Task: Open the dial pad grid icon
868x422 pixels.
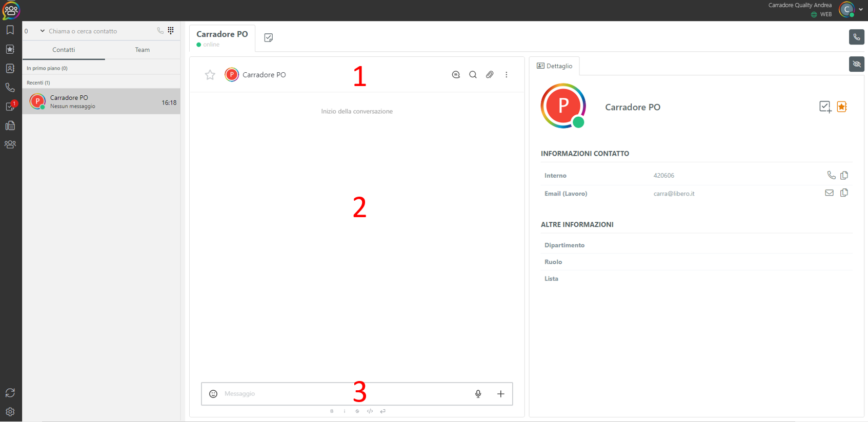Action: [171, 31]
